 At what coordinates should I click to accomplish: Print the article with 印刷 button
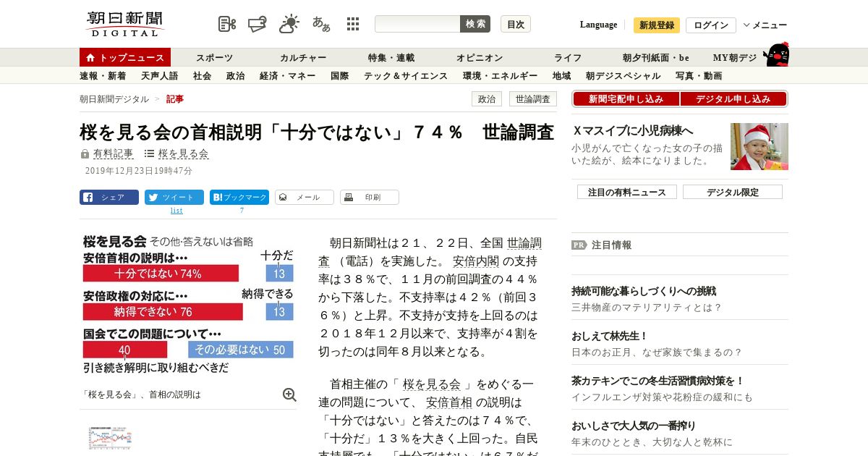tap(370, 197)
